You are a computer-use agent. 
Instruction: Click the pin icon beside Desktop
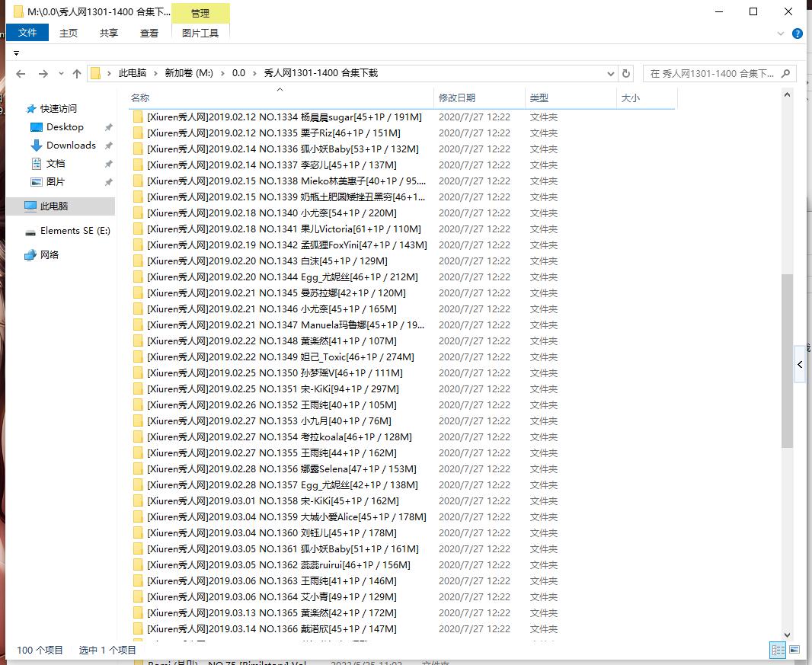pyautogui.click(x=108, y=127)
